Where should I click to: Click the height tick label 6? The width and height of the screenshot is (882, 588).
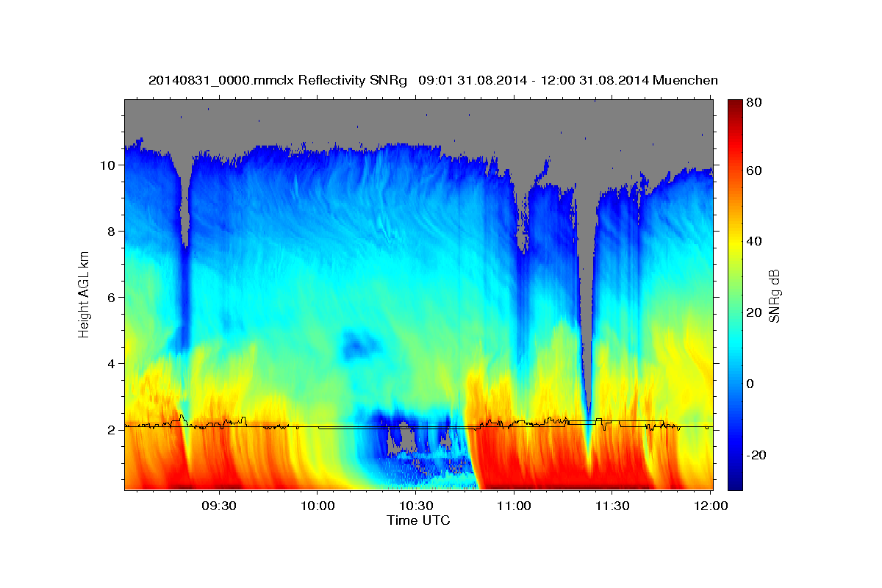point(110,298)
